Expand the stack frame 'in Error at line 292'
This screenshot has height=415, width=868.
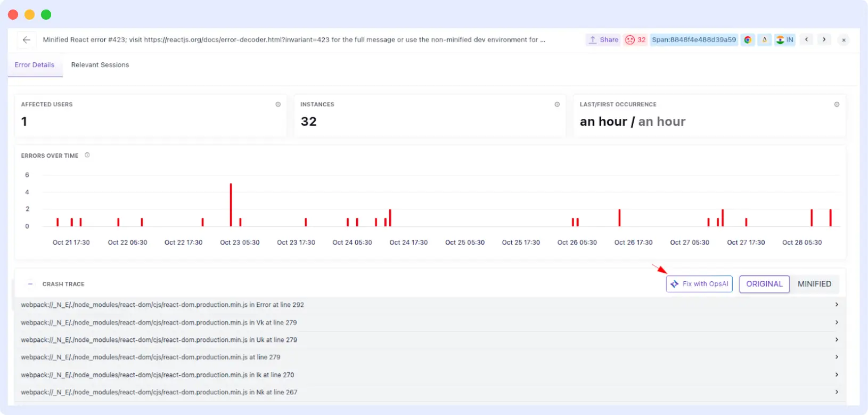click(837, 305)
